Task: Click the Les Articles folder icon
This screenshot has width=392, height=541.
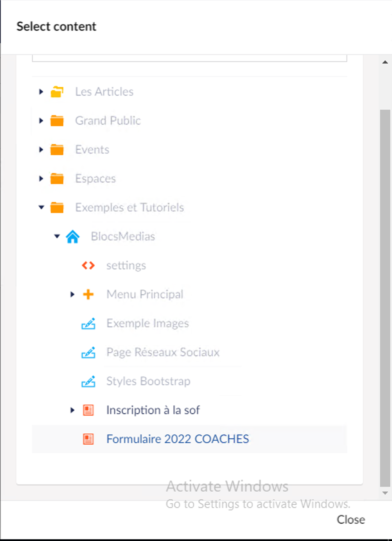Action: tap(57, 92)
